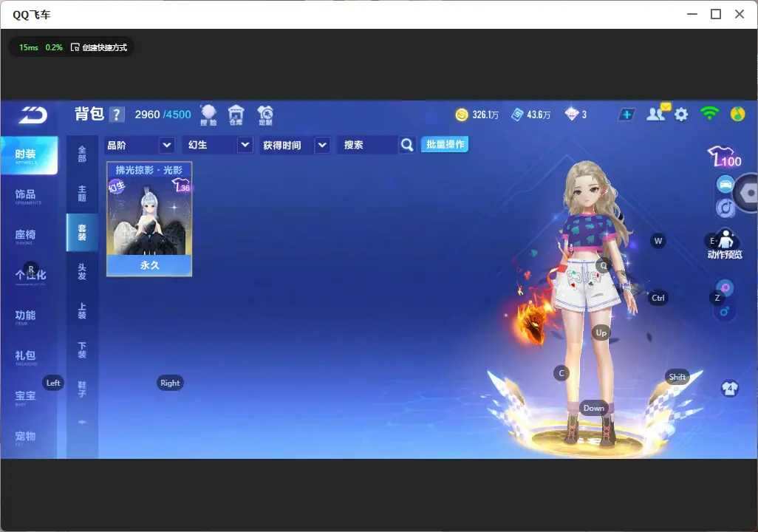Click the Down key overlay

[x=594, y=408]
